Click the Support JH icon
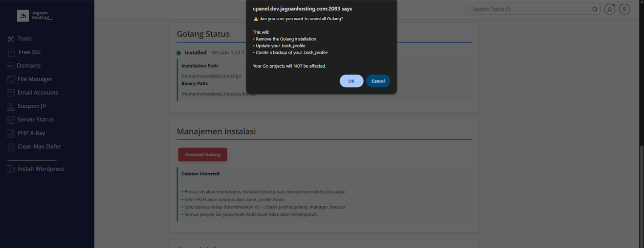Viewport: 644px width, 248px height. click(x=11, y=106)
